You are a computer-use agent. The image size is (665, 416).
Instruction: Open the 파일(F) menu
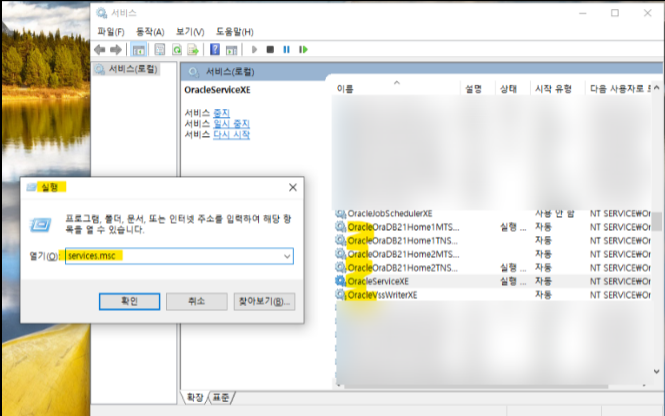pyautogui.click(x=111, y=32)
